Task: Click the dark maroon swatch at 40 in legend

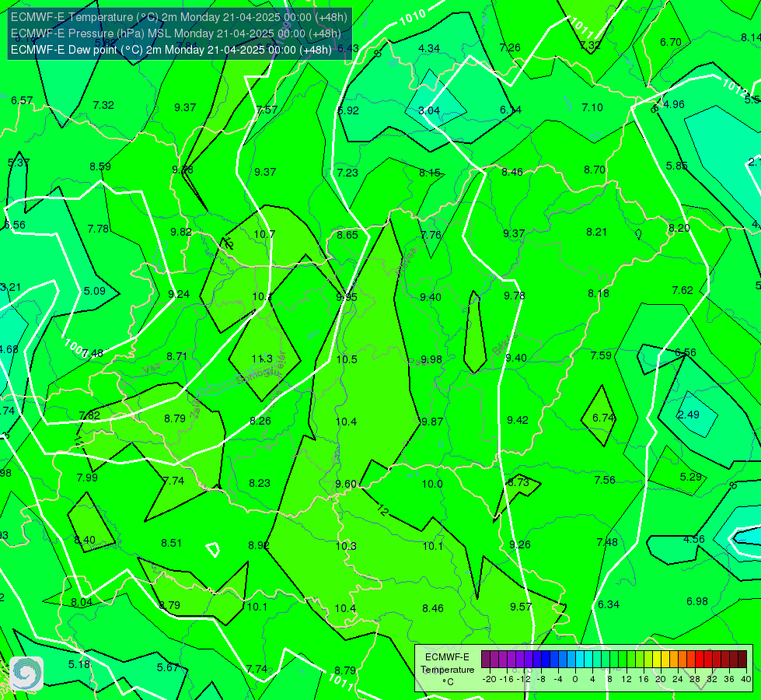Action: tap(742, 660)
